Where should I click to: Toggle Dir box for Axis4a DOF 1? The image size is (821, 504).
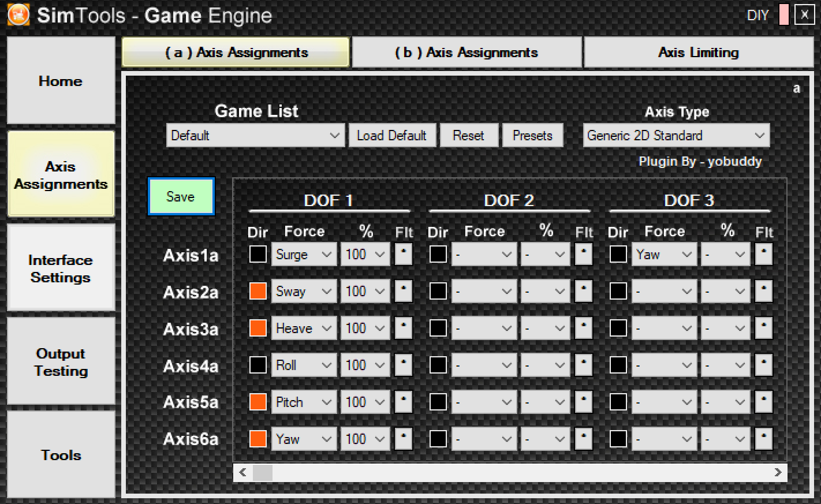[x=258, y=365]
